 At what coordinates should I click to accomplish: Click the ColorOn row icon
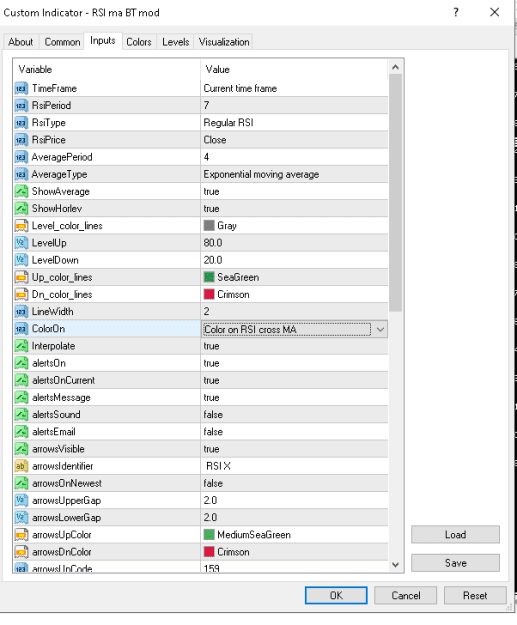[x=22, y=329]
